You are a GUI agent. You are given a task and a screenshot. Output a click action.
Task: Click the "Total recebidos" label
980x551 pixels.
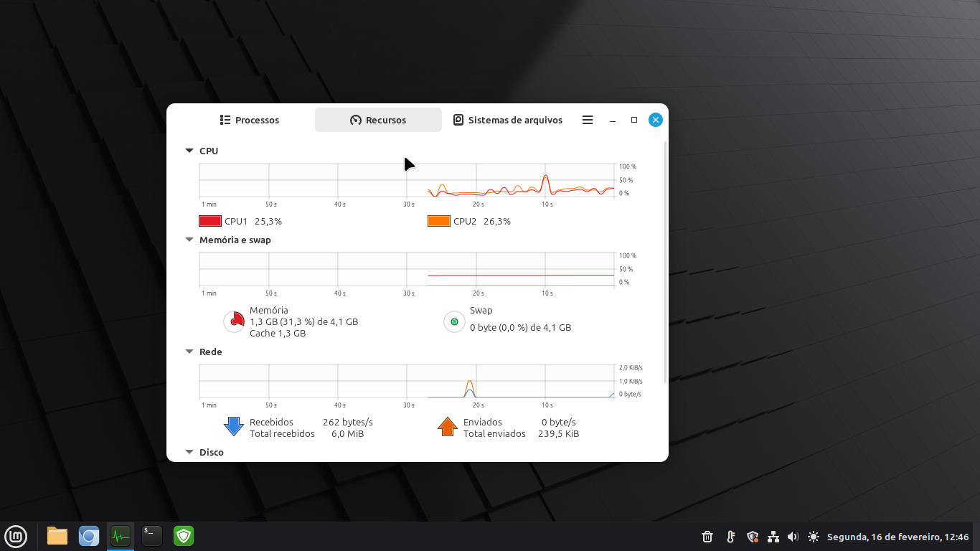point(282,433)
